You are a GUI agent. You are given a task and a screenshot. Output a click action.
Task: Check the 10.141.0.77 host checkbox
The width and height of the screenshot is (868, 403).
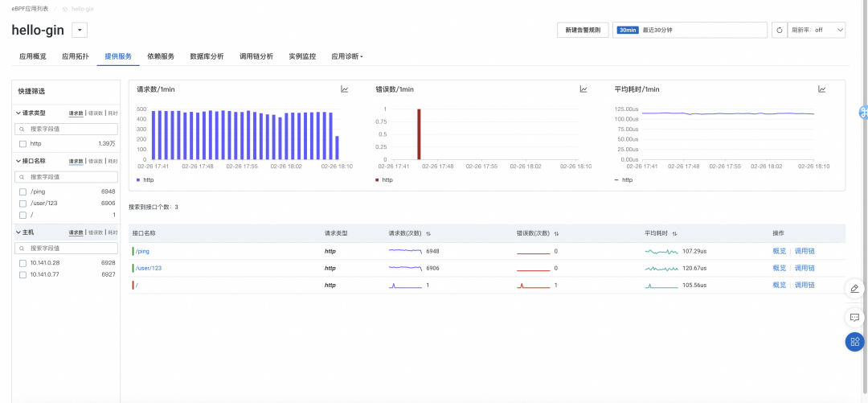click(23, 274)
